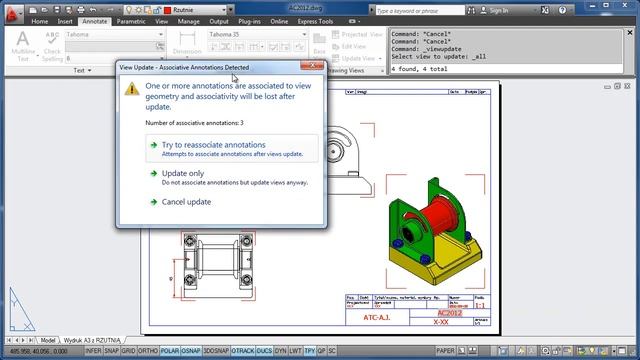Expand the Text panel arrow

(89, 71)
